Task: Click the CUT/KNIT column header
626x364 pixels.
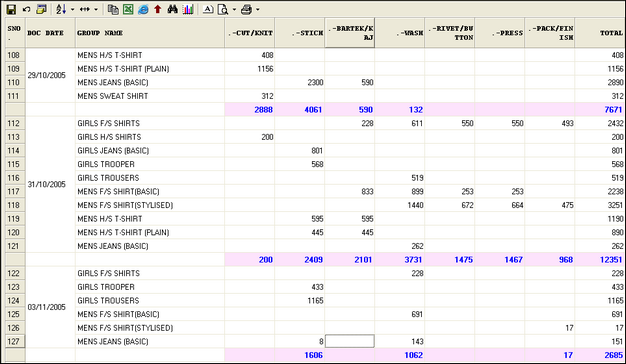Action: click(x=250, y=33)
